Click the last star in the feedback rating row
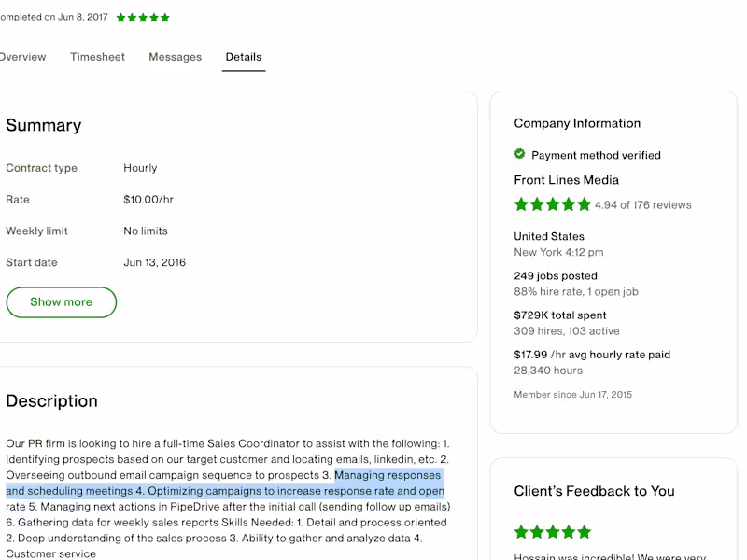 point(584,531)
